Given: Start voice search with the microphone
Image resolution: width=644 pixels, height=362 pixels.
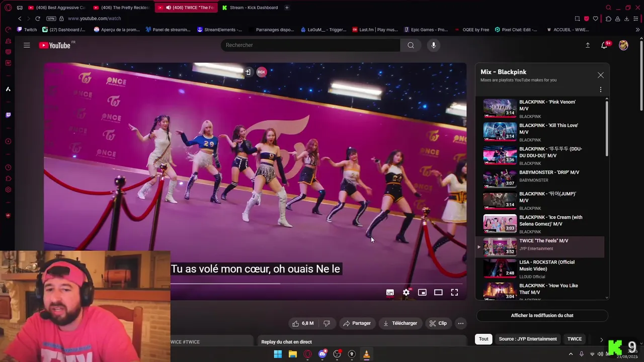Looking at the screenshot, I should point(433,45).
